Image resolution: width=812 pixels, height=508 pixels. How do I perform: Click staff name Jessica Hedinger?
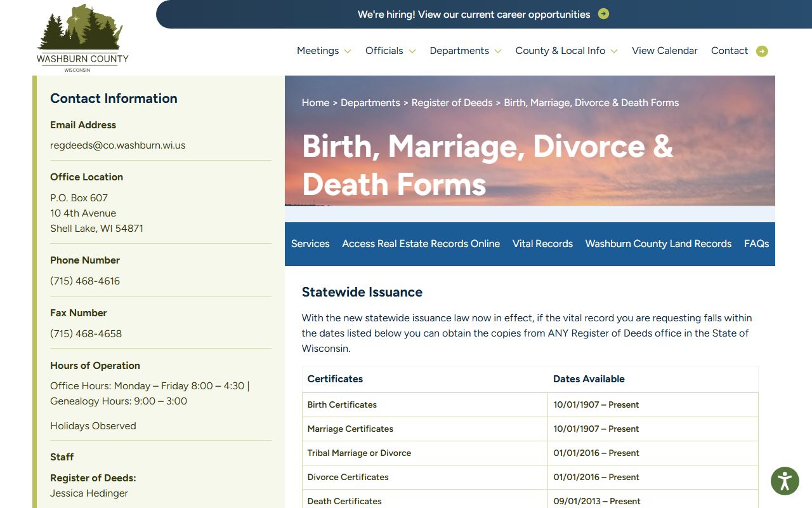(89, 493)
